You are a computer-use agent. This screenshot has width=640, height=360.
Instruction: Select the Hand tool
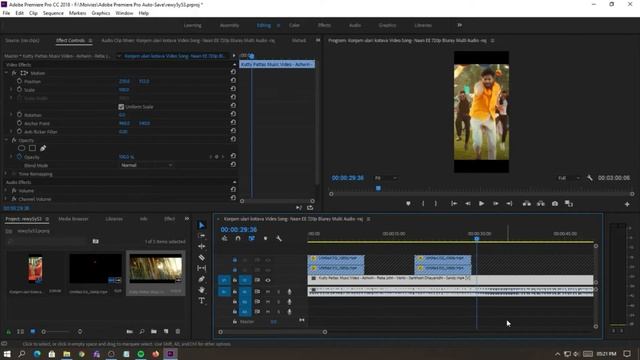(202, 290)
